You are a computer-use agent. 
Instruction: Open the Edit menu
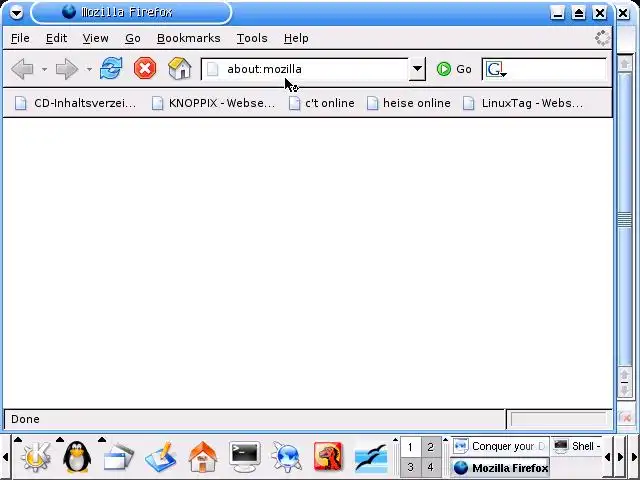(56, 38)
